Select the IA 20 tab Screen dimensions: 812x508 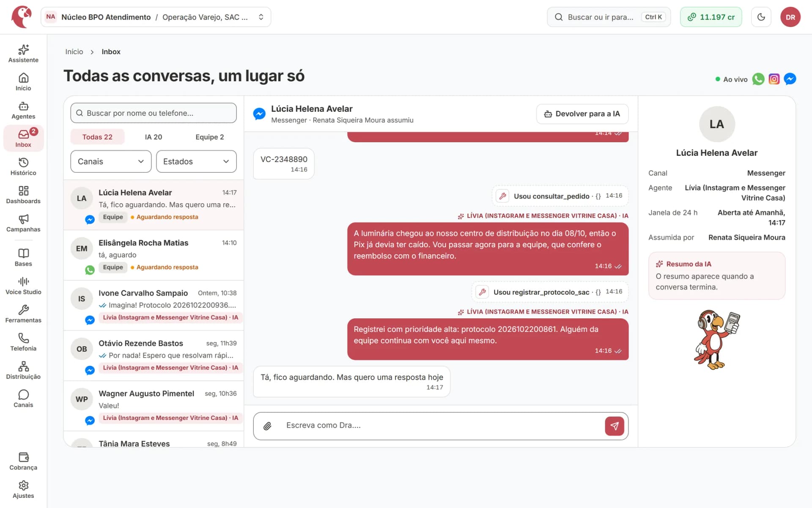pyautogui.click(x=154, y=137)
